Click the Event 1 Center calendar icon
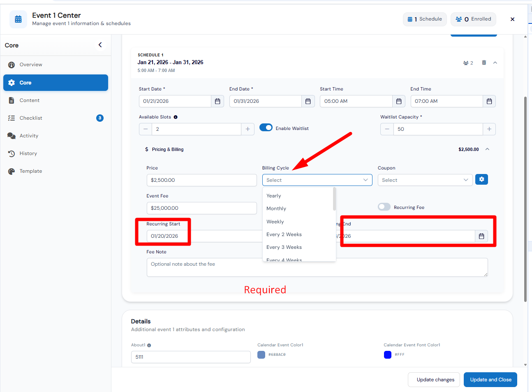The height and width of the screenshot is (392, 532). [18, 19]
